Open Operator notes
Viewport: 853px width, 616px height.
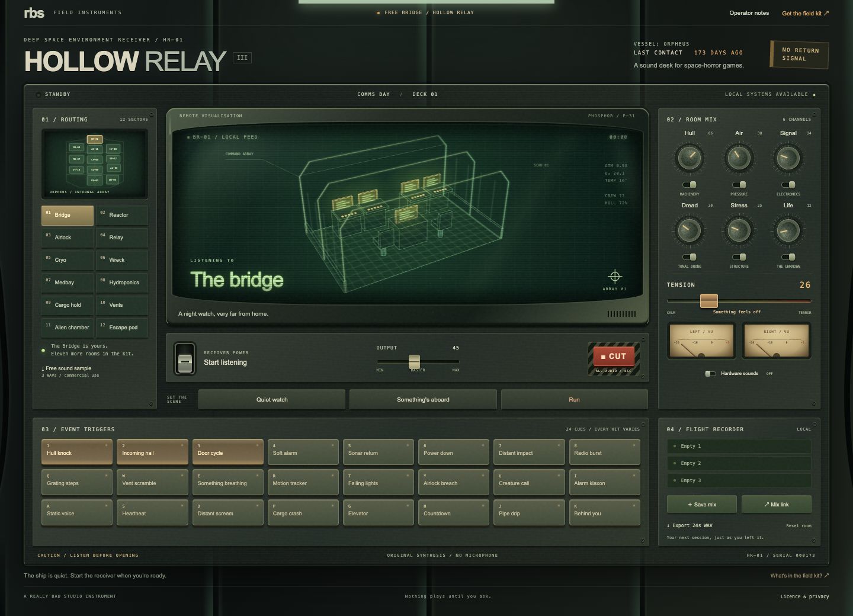point(749,13)
